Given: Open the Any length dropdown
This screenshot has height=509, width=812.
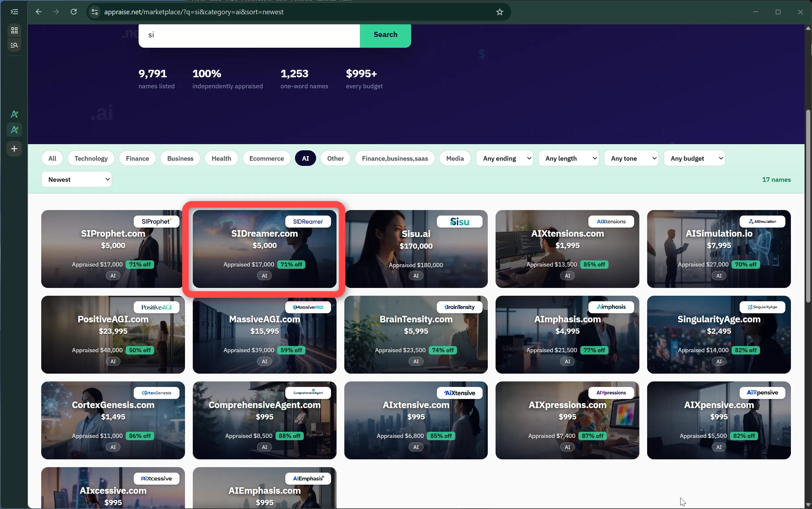Looking at the screenshot, I should tap(568, 158).
